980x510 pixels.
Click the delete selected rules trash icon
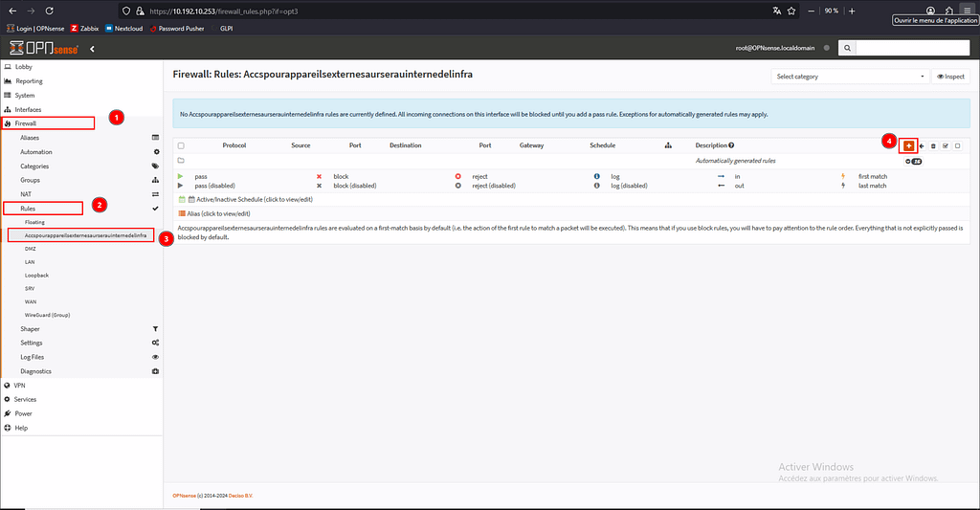pos(933,145)
